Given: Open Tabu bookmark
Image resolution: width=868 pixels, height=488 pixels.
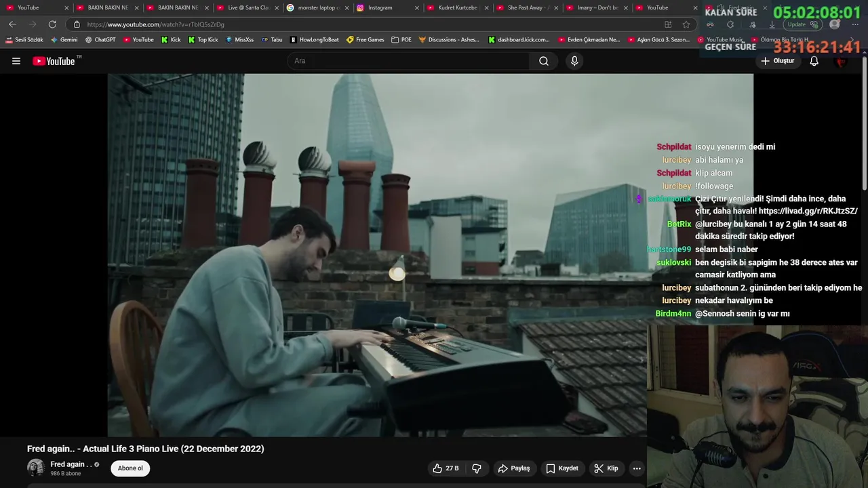Looking at the screenshot, I should tap(272, 40).
